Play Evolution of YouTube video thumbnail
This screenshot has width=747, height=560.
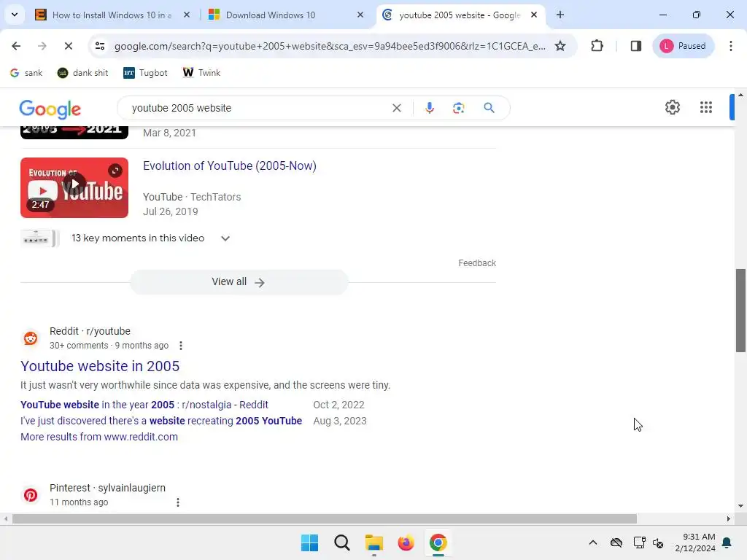74,187
